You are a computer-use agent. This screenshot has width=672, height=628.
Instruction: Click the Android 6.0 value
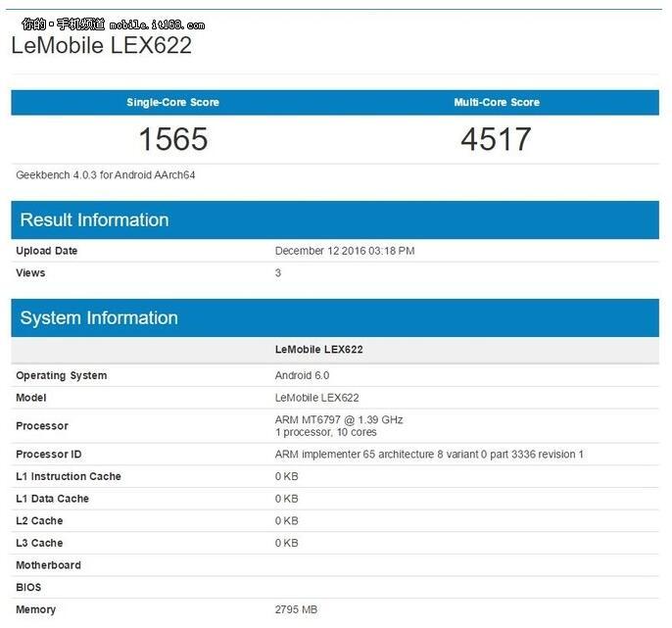[302, 375]
